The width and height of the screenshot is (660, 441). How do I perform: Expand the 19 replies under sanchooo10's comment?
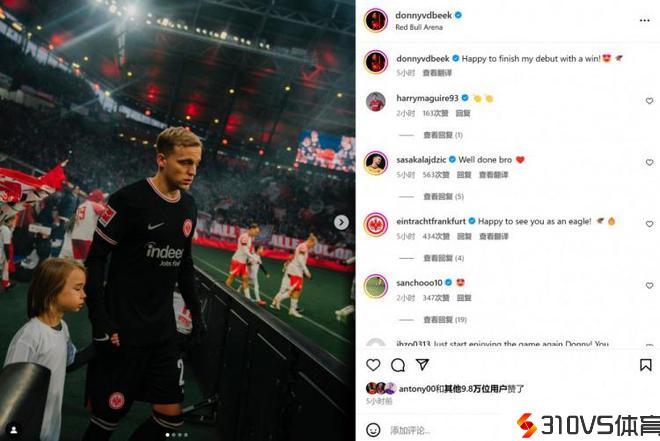click(x=445, y=320)
